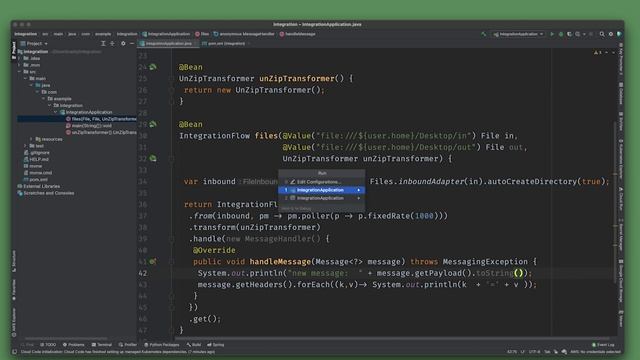Image resolution: width=640 pixels, height=360 pixels.
Task: Open the Structure tool window on left edge
Action: click(14, 261)
